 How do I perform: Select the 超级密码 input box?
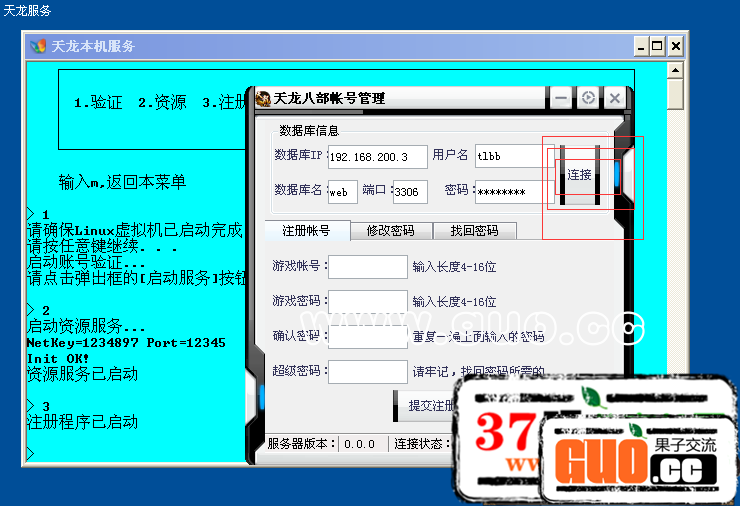(x=368, y=371)
